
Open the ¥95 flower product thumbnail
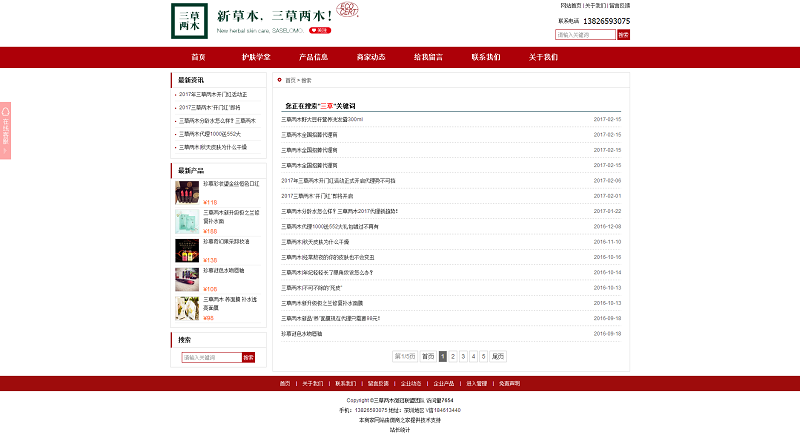pyautogui.click(x=187, y=308)
